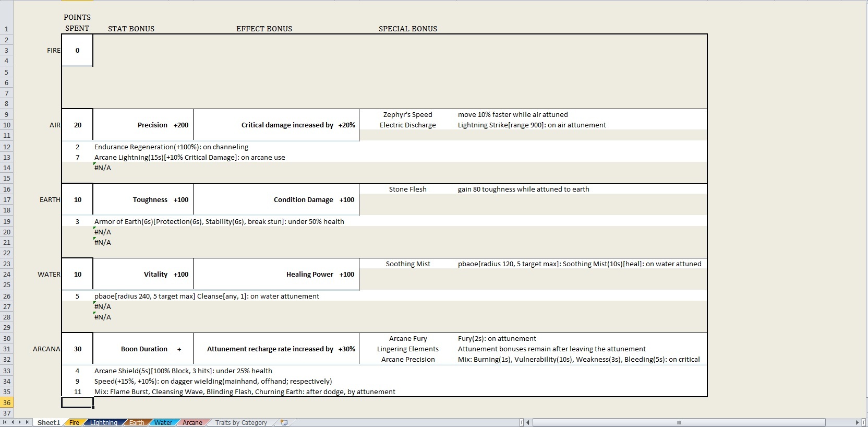Select the Arcane Precision cell
868x427 pixels.
pyautogui.click(x=408, y=359)
